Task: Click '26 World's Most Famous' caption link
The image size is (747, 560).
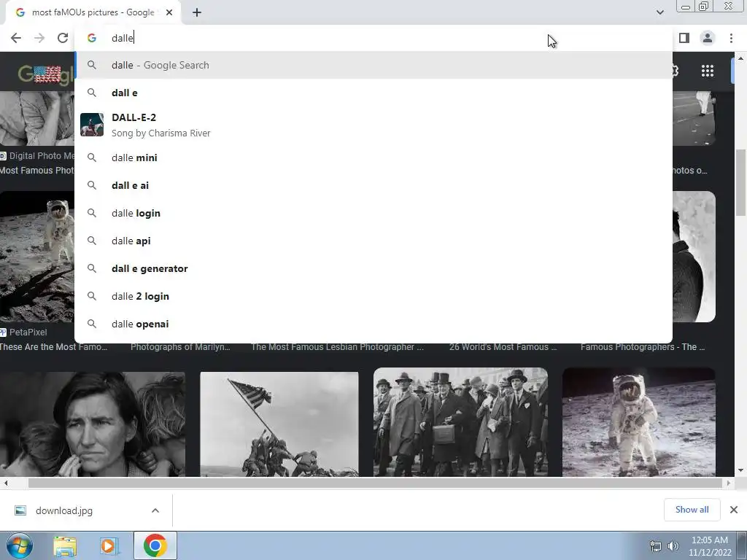Action: (503, 347)
